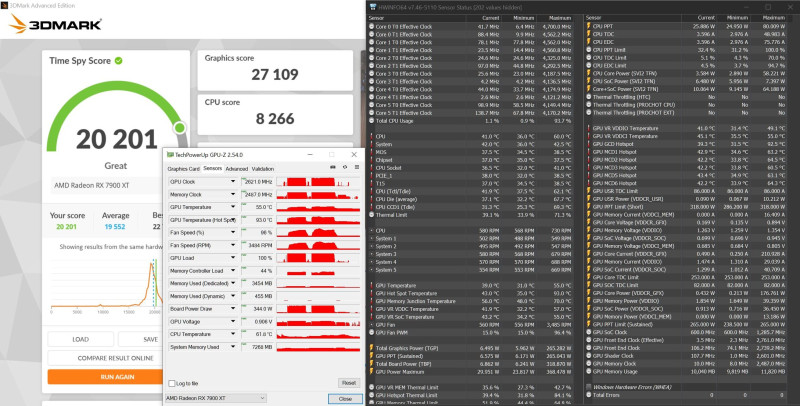Open the GPU Clock sensor dropdown
The width and height of the screenshot is (800, 406).
(x=233, y=182)
